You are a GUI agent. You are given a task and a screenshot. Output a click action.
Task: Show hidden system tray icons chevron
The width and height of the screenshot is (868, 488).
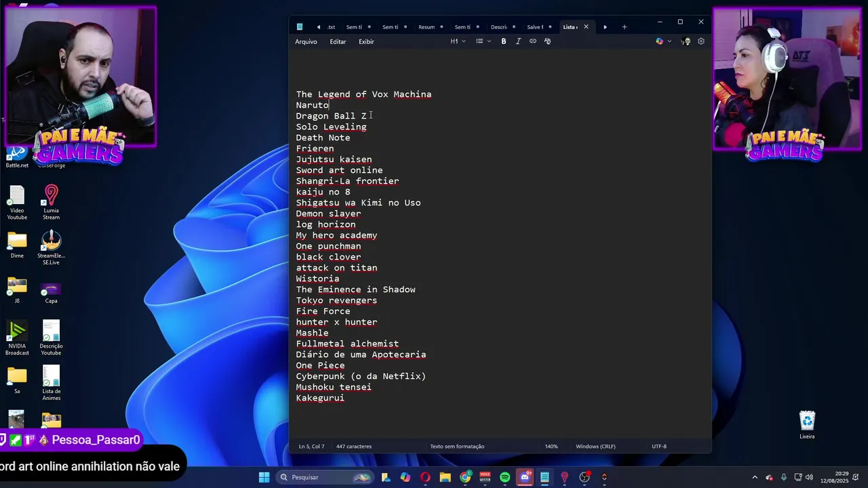[x=755, y=477]
